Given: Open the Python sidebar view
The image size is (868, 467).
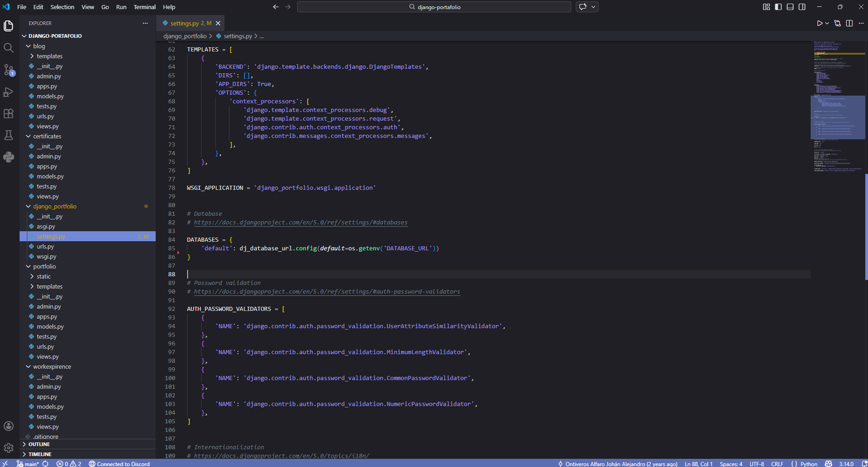Looking at the screenshot, I should tap(9, 157).
